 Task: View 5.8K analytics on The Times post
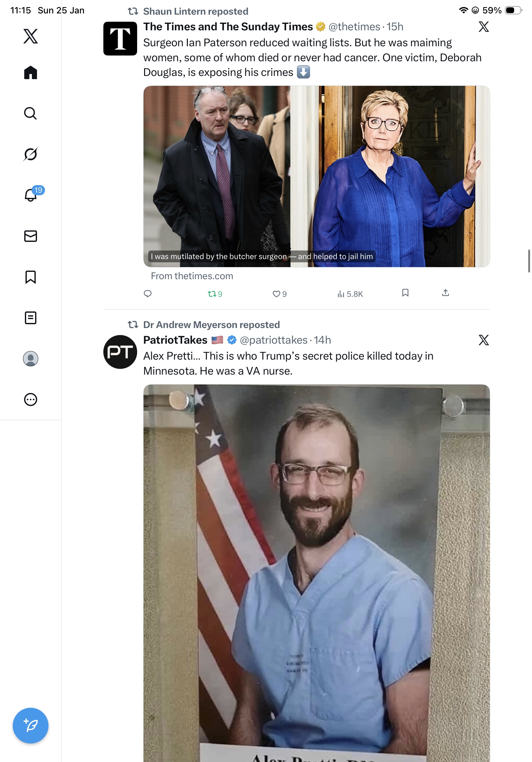pos(350,294)
